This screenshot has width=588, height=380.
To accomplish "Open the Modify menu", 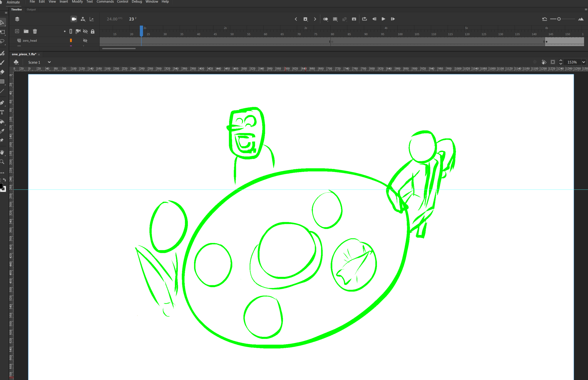I will tap(77, 2).
